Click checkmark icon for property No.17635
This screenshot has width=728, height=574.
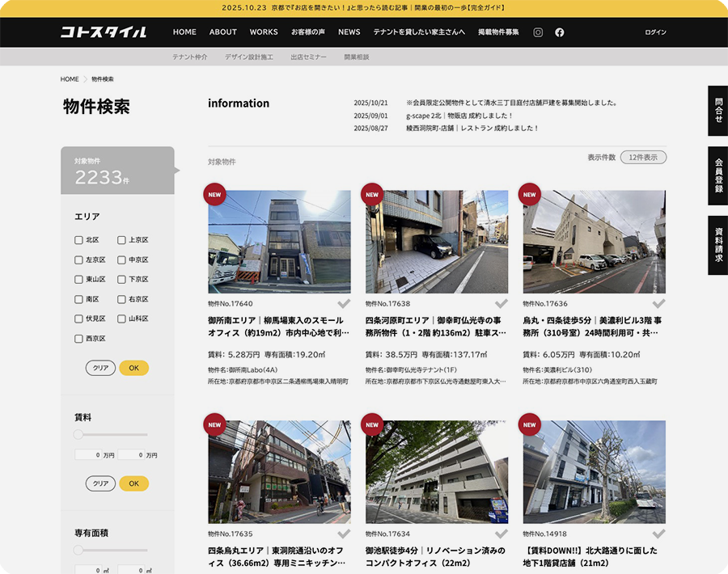tap(344, 534)
